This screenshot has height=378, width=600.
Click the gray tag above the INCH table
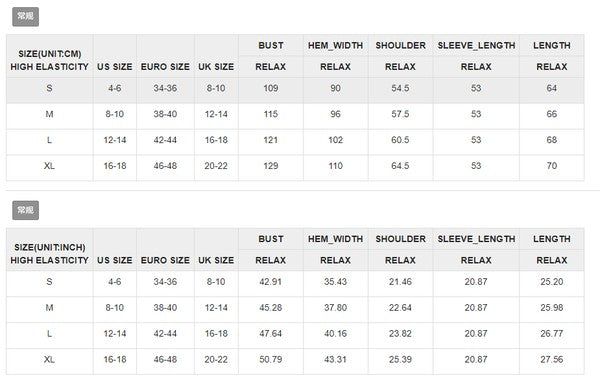coord(25,210)
